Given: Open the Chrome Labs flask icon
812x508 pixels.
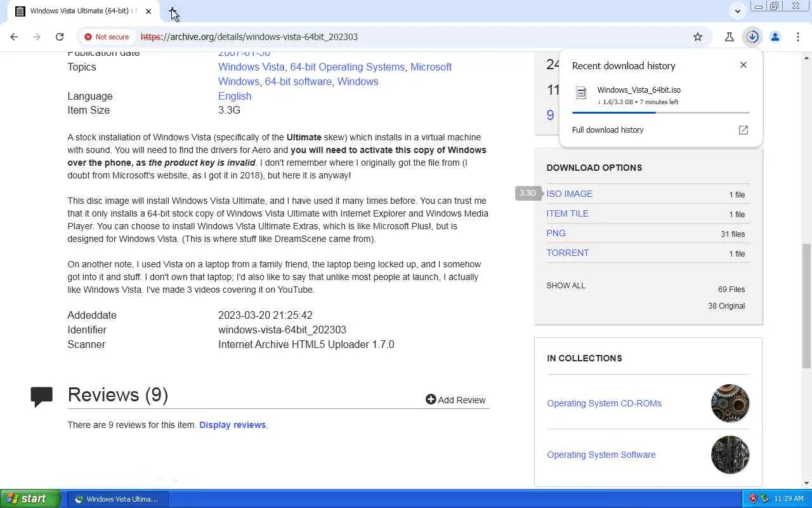Looking at the screenshot, I should [x=730, y=37].
